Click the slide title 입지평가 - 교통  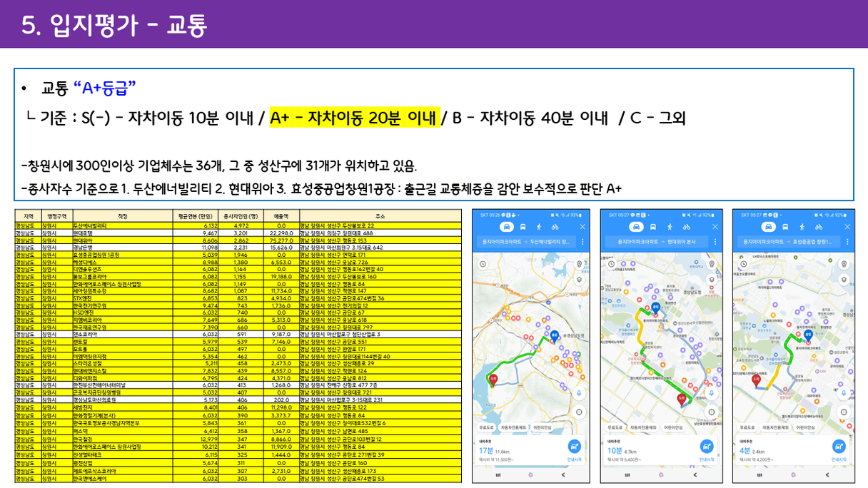point(128,26)
